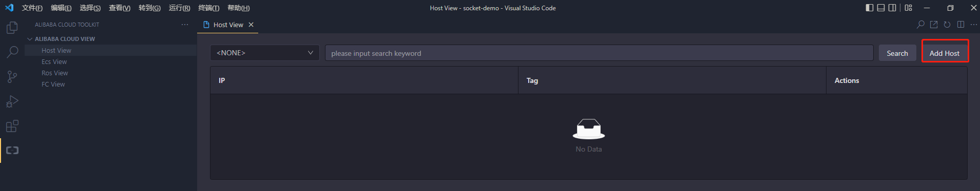Toggle the secondary side bar layout icon
The image size is (980, 191).
892,8
